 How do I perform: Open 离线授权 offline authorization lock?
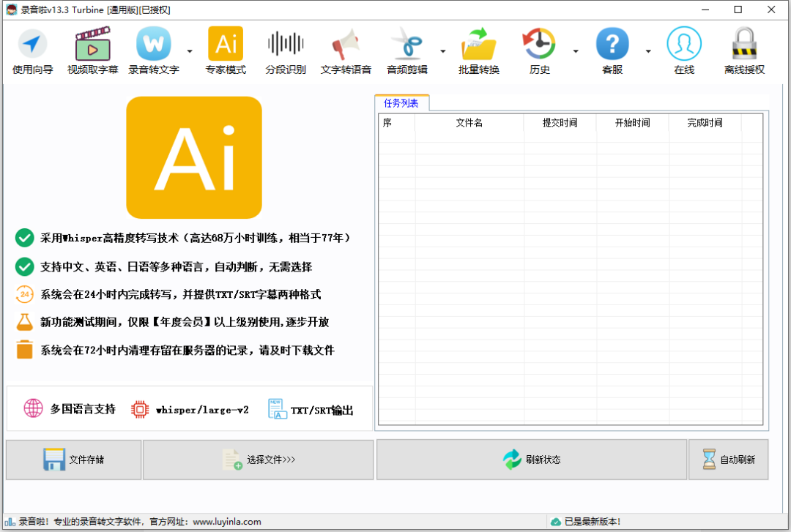click(744, 51)
